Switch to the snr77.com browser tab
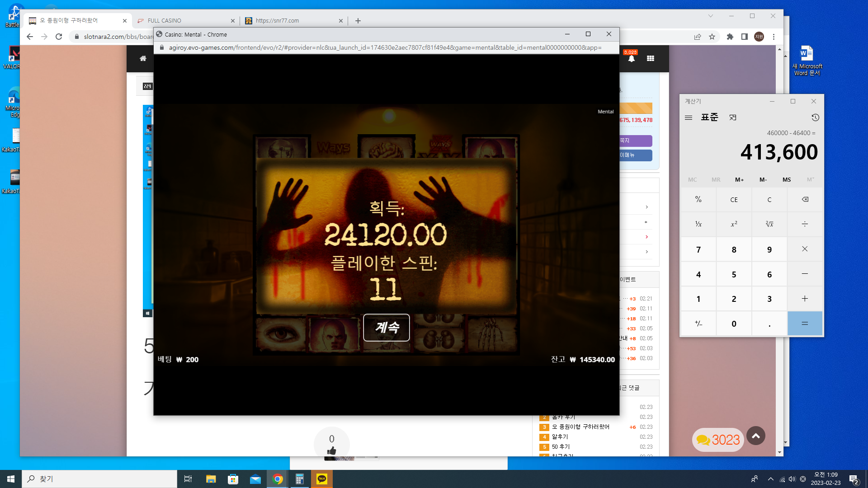 pos(294,21)
